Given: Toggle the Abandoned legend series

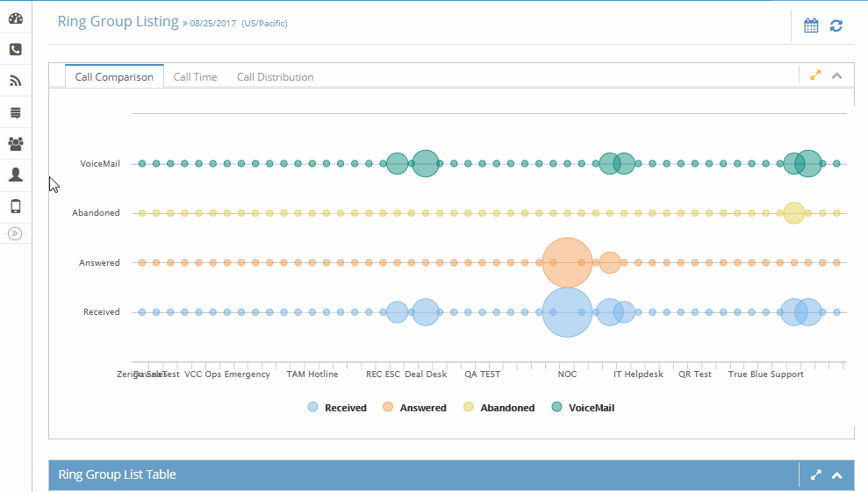Looking at the screenshot, I should tap(499, 408).
